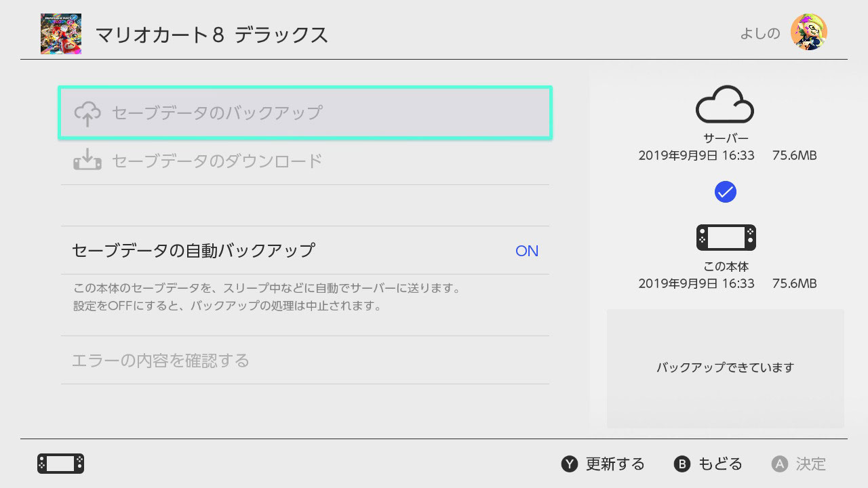Select セーブデータのダウンロード menu item
Image resolution: width=868 pixels, height=488 pixels.
216,161
